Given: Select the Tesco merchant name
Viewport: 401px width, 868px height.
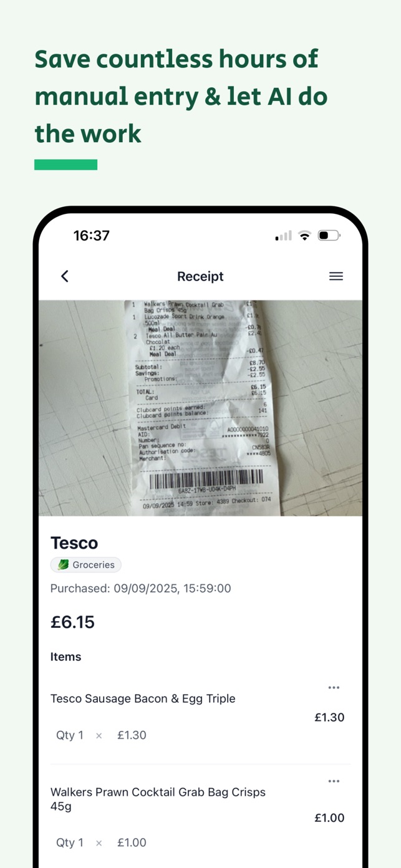Looking at the screenshot, I should click(74, 542).
